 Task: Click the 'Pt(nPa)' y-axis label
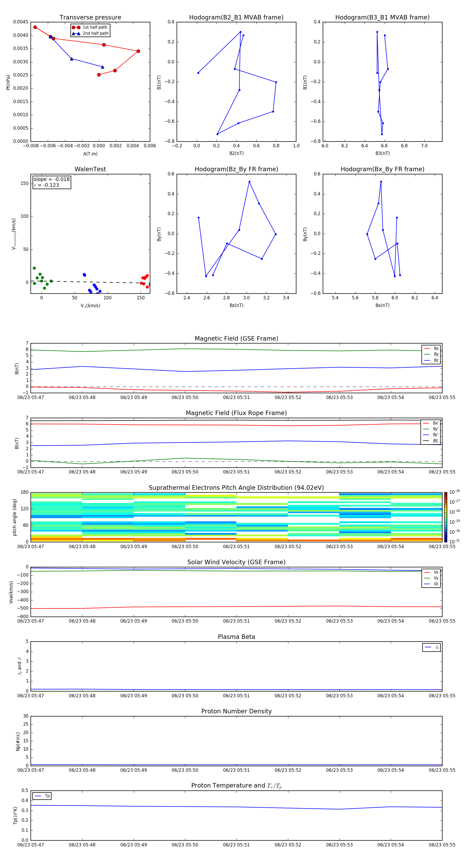(8, 82)
